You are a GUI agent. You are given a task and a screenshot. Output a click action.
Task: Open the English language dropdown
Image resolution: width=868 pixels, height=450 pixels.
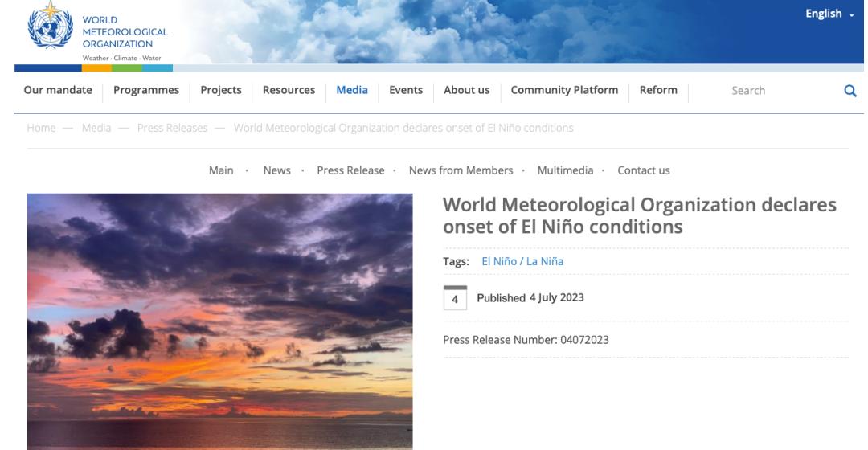(x=829, y=14)
